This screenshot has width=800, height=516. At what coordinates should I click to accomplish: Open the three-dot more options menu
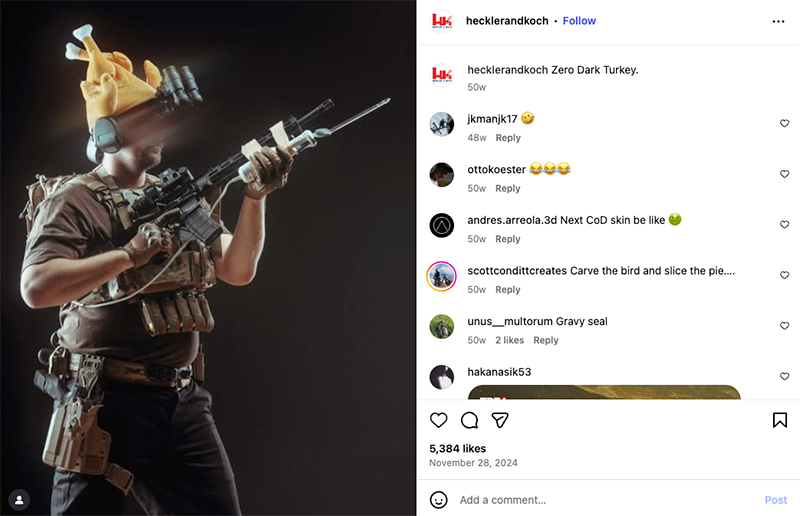pos(779,21)
